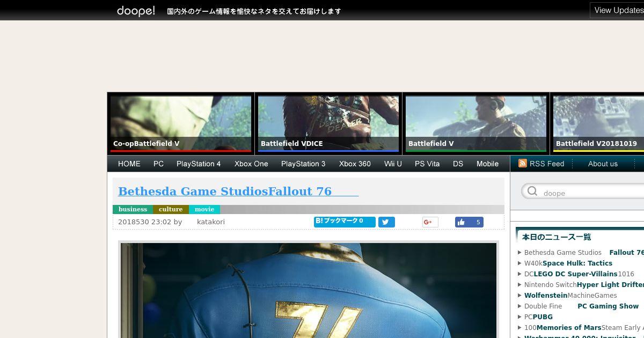Open the Xbox One category

click(251, 164)
